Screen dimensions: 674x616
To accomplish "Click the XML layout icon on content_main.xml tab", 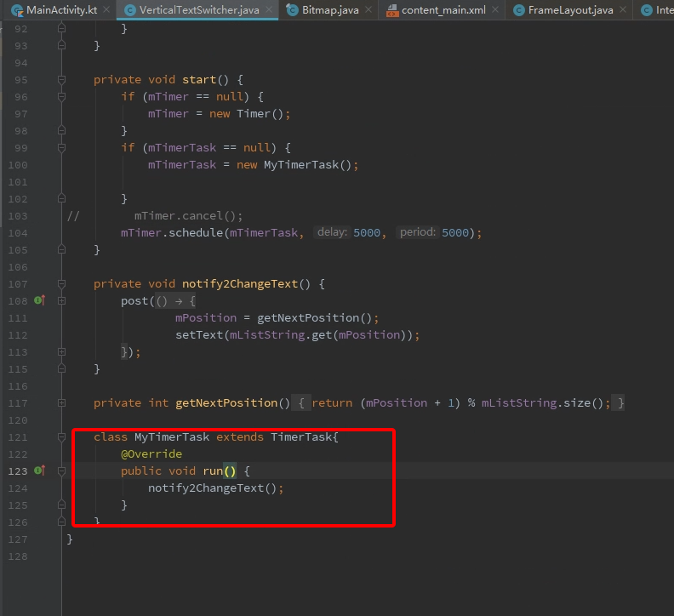I will tap(392, 10).
